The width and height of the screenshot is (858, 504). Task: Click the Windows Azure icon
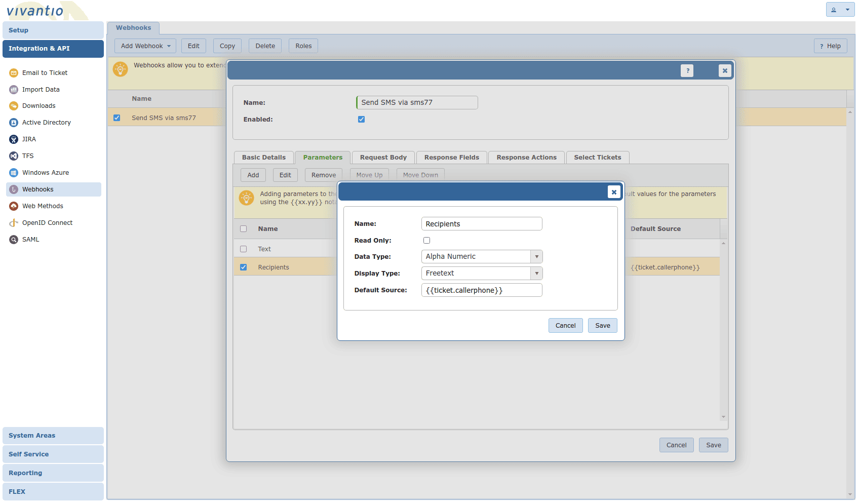tap(14, 173)
